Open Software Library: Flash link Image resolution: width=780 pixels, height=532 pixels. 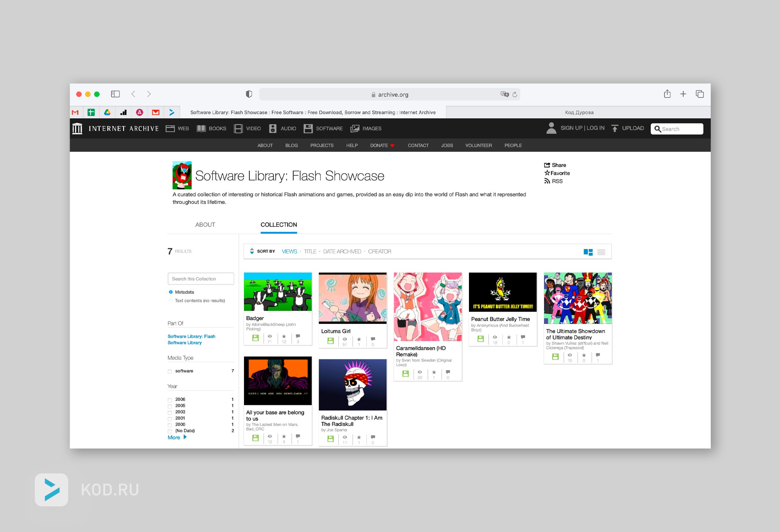(191, 336)
